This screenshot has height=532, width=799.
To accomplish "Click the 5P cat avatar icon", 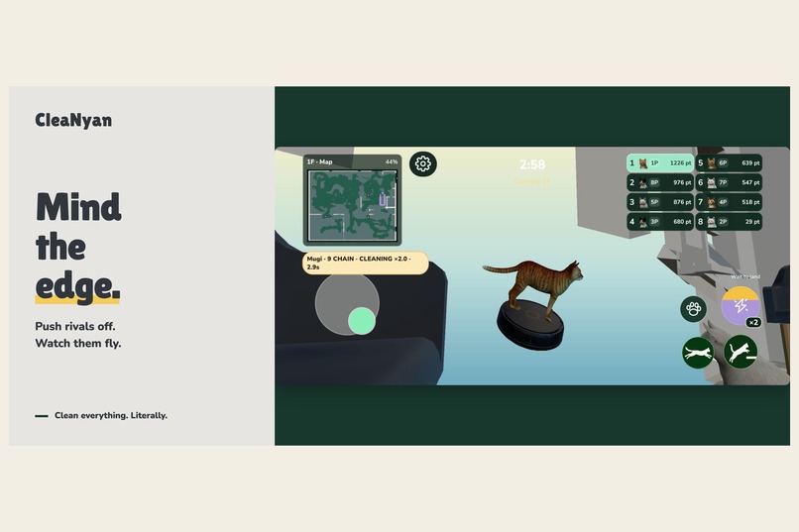I will tap(643, 202).
